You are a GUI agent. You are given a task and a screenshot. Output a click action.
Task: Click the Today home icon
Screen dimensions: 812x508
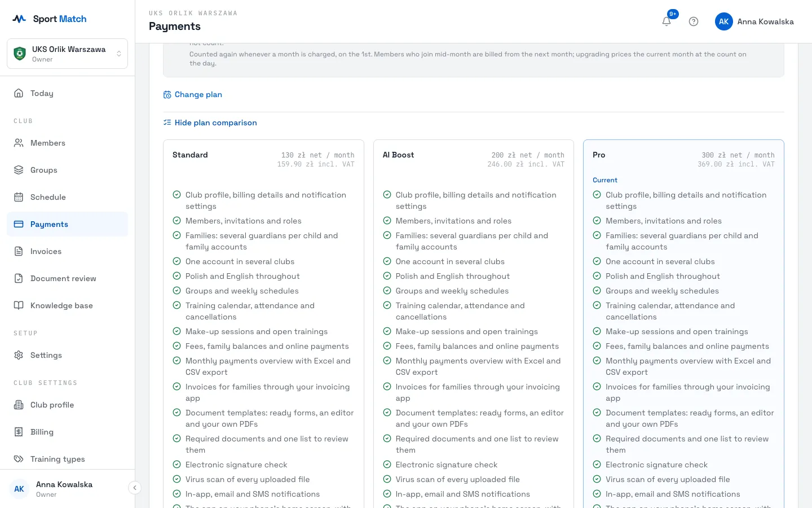(19, 93)
